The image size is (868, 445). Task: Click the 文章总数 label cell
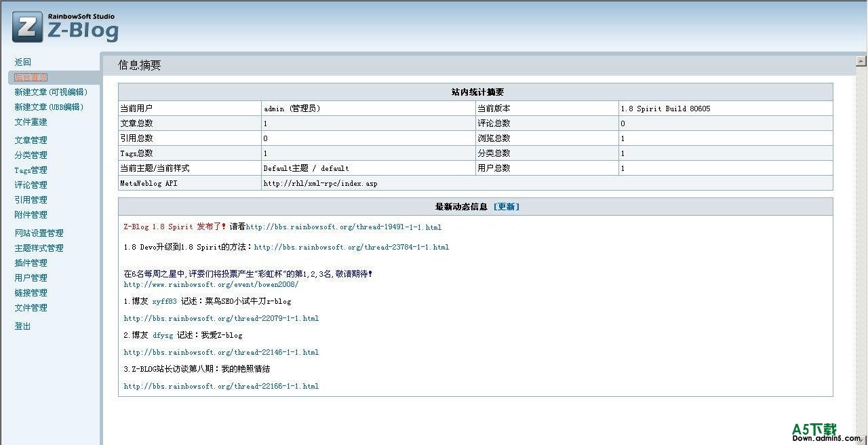click(x=190, y=123)
